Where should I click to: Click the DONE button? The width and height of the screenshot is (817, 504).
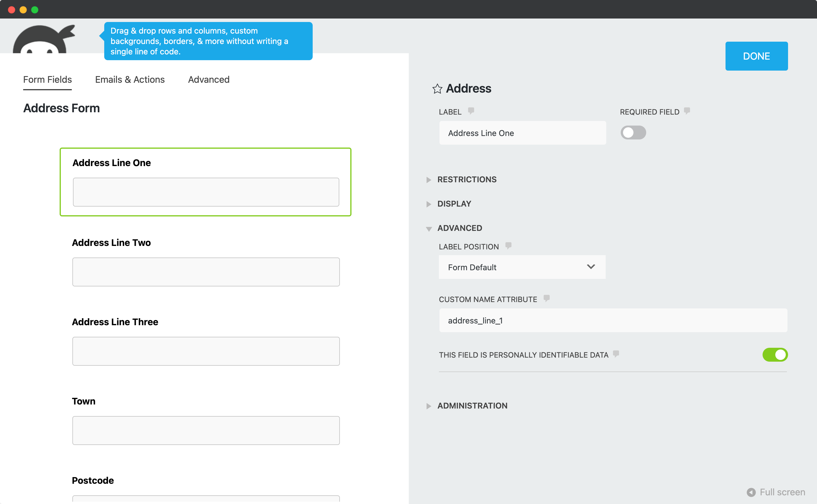pyautogui.click(x=756, y=56)
